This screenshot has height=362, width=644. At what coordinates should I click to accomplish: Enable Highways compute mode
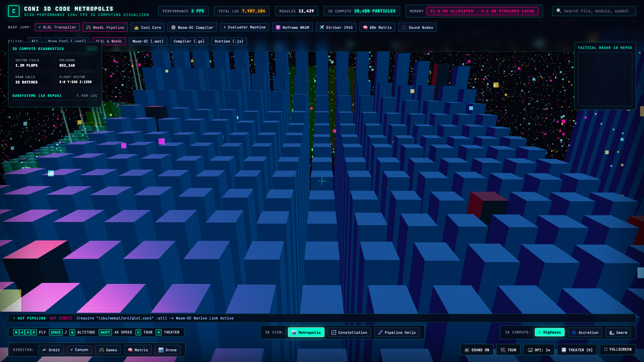[x=549, y=333]
